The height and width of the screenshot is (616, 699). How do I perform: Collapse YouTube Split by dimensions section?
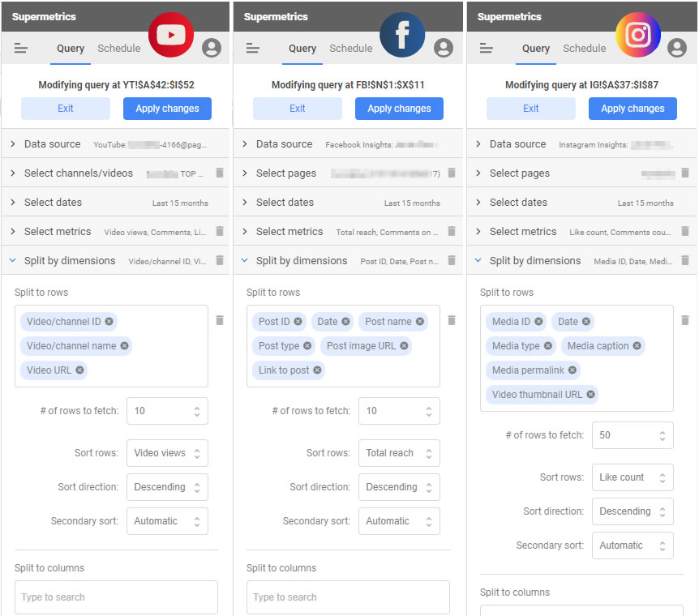(x=115, y=260)
